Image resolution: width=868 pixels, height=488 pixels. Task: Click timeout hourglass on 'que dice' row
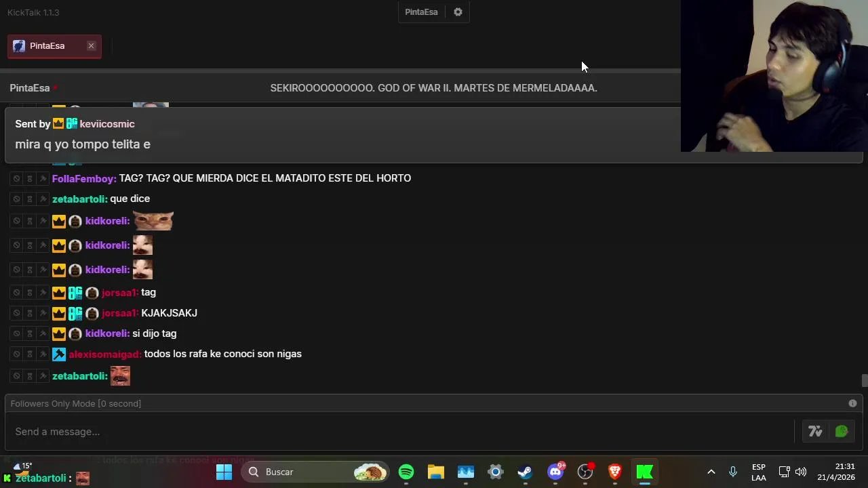pyautogui.click(x=30, y=199)
